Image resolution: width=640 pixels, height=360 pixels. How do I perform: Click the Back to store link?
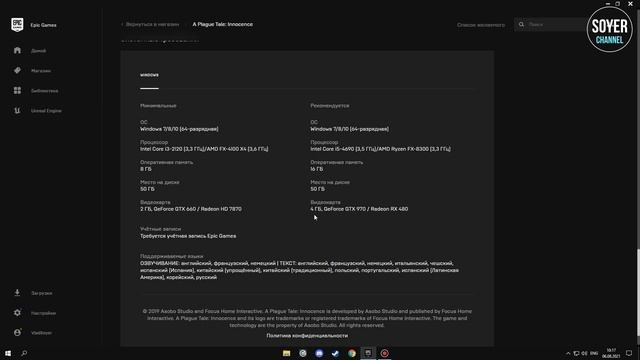click(x=150, y=24)
